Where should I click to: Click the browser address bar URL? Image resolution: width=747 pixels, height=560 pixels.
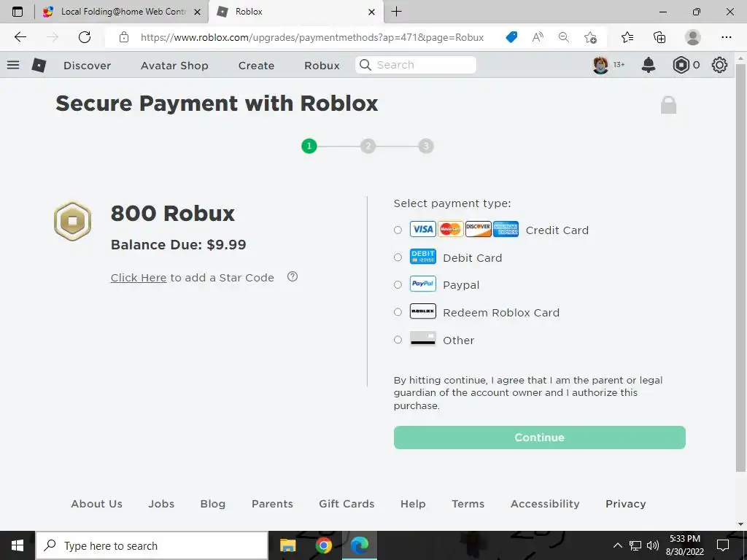tap(312, 37)
